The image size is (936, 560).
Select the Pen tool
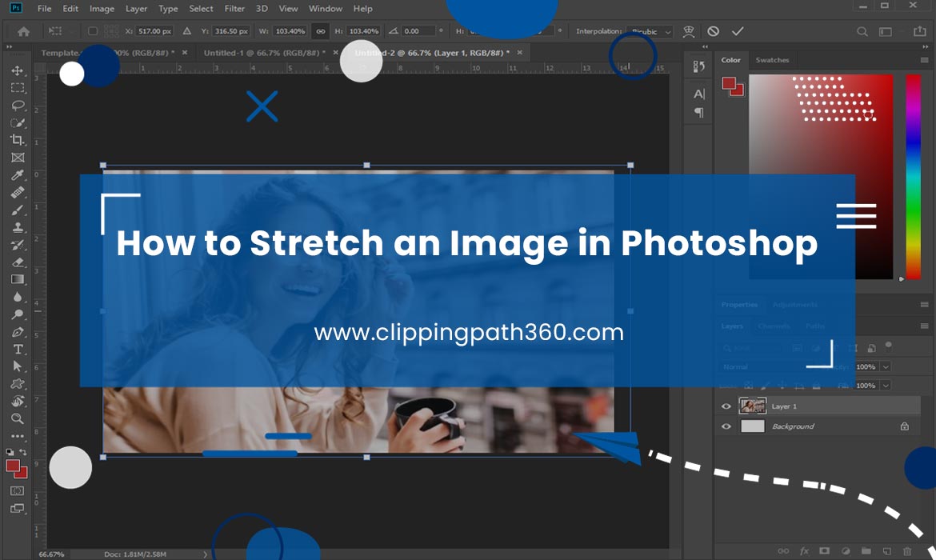point(18,332)
